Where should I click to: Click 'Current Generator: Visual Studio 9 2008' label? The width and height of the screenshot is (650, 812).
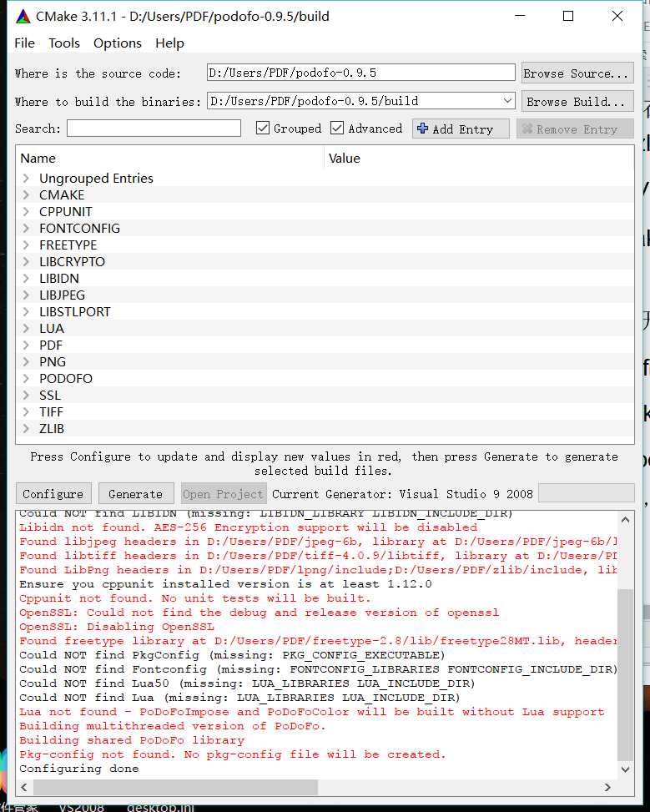402,494
